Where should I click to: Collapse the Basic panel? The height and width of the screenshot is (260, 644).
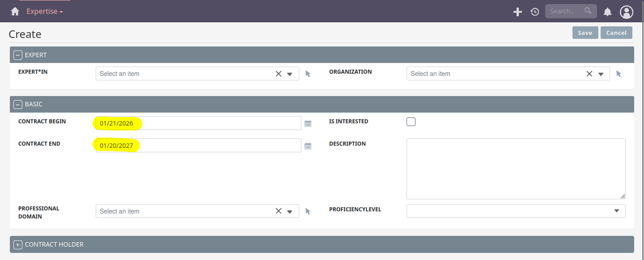tap(18, 104)
